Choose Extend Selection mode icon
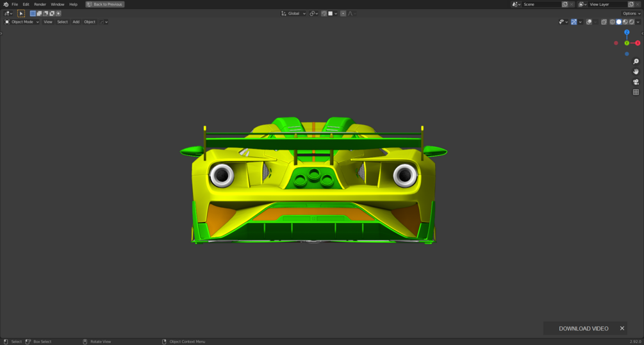Screen dimensions: 644x345 (x=40, y=13)
